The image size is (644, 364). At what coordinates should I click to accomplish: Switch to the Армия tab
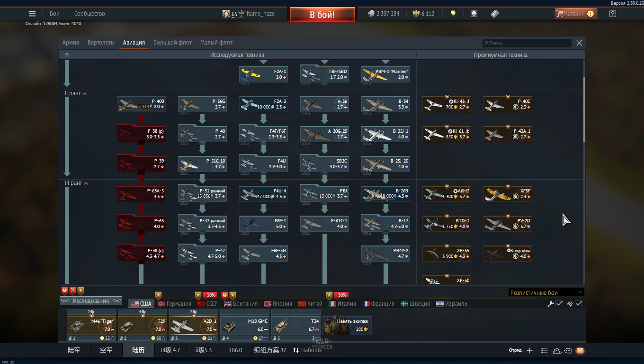click(x=71, y=43)
